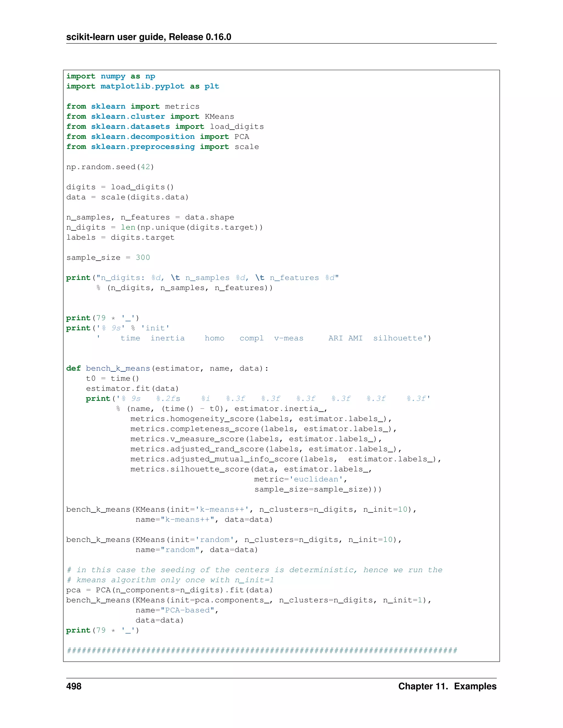Screen dimensions: 563x728
Task: Click bench_k_means call with init='random'
Action: (x=234, y=540)
